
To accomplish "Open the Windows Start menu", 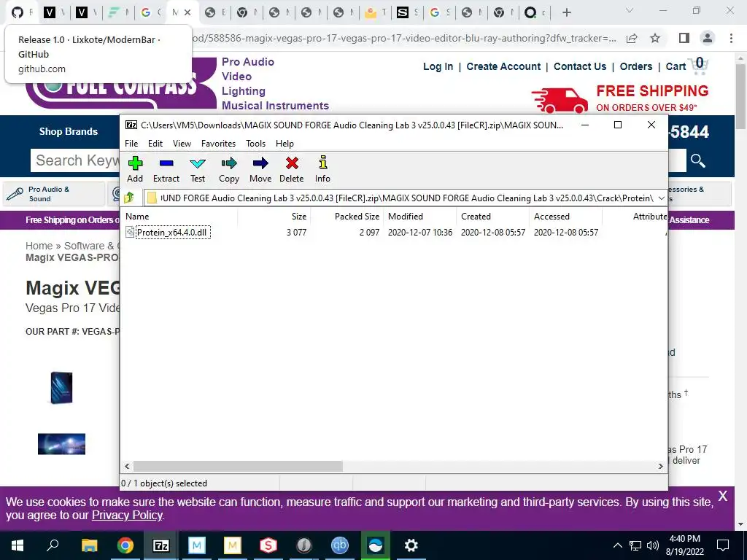I will [18, 545].
